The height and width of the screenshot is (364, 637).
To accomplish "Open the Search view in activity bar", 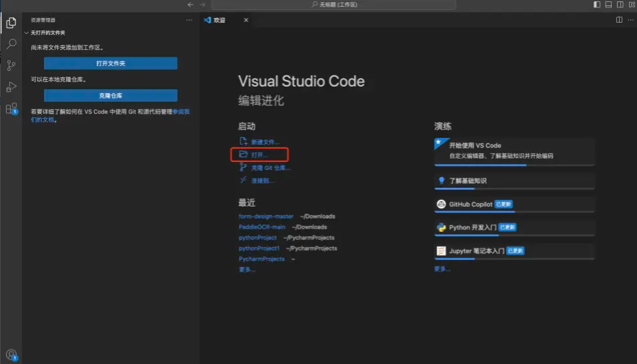I will [x=11, y=44].
